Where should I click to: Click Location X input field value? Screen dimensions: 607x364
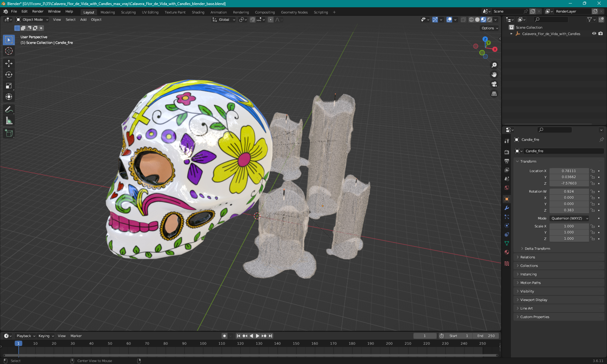pos(568,170)
